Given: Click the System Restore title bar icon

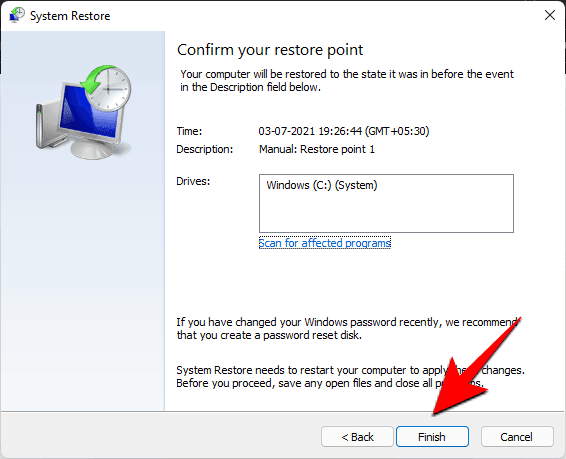Looking at the screenshot, I should click(x=17, y=15).
